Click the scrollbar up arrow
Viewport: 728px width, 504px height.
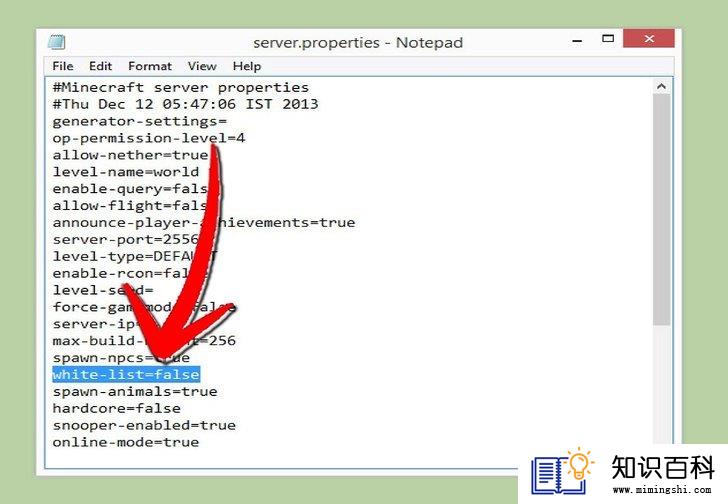[661, 86]
